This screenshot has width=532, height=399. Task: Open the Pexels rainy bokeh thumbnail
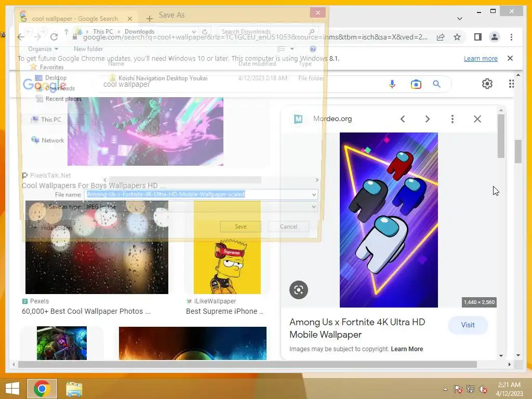click(x=97, y=247)
